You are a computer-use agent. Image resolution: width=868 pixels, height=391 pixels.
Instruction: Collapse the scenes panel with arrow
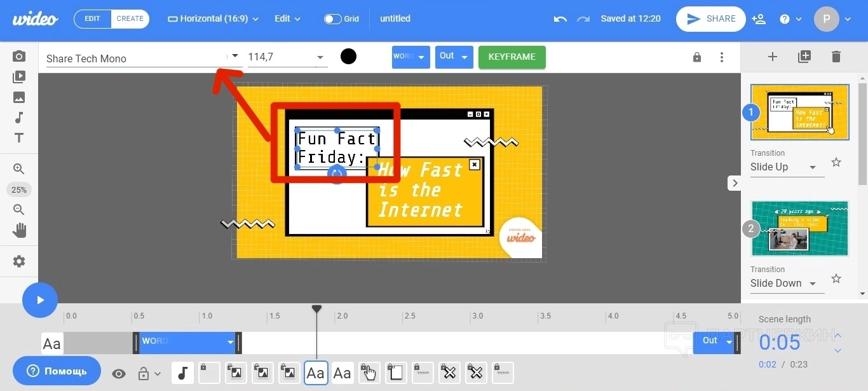pos(735,183)
